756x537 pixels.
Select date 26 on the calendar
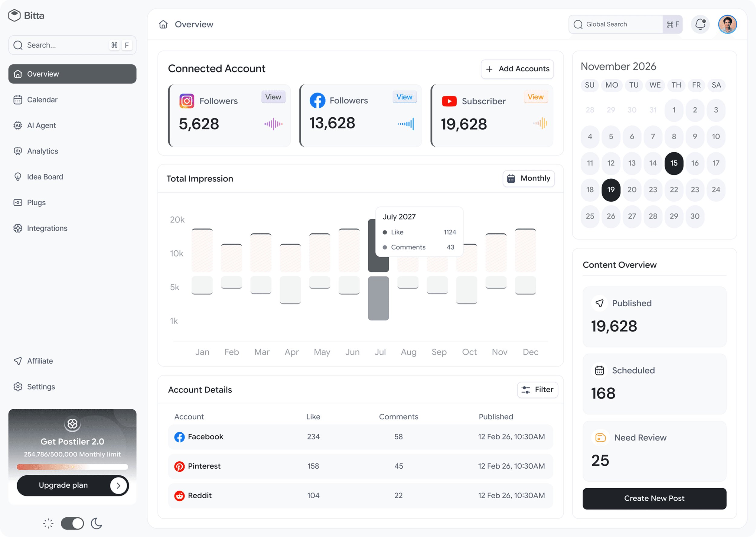coord(611,216)
